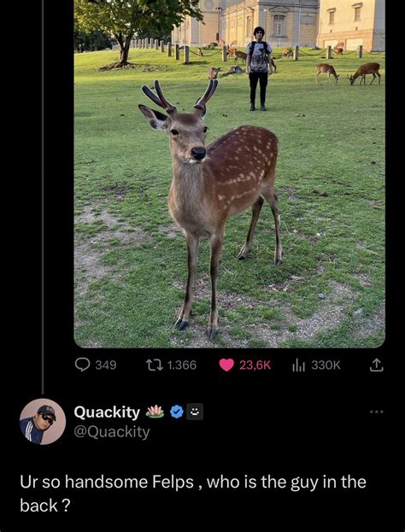Screen dimensions: 405x532
Task: Click the share upload arrow icon
Action: [x=376, y=365]
